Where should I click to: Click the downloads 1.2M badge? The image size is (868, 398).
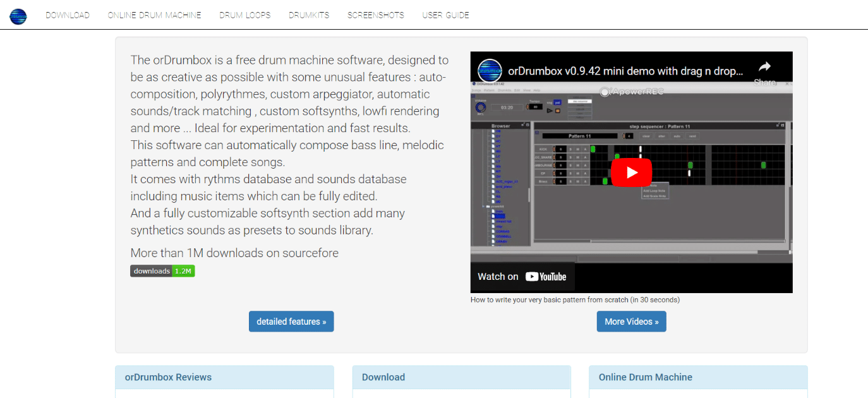pos(163,271)
